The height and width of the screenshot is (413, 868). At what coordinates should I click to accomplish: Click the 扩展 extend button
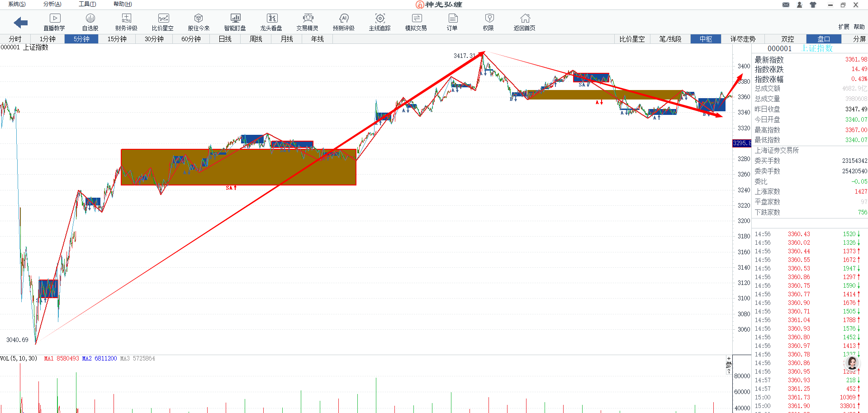tap(844, 27)
